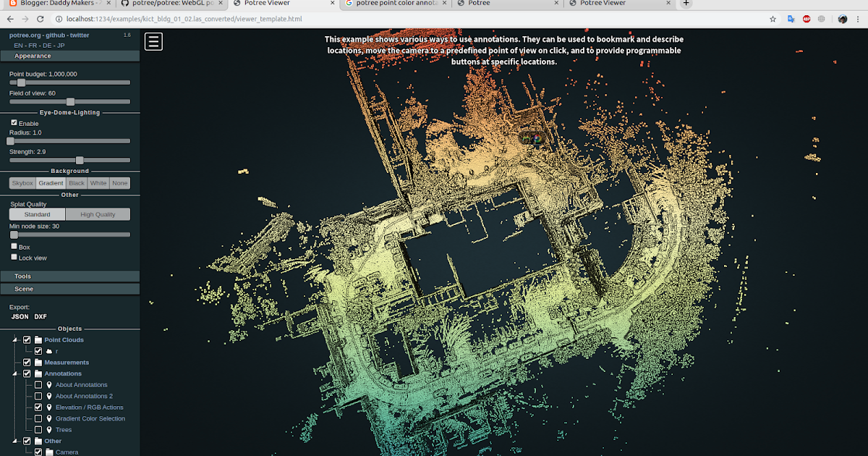Click the localhost URL address bar
868x456 pixels.
(416, 19)
